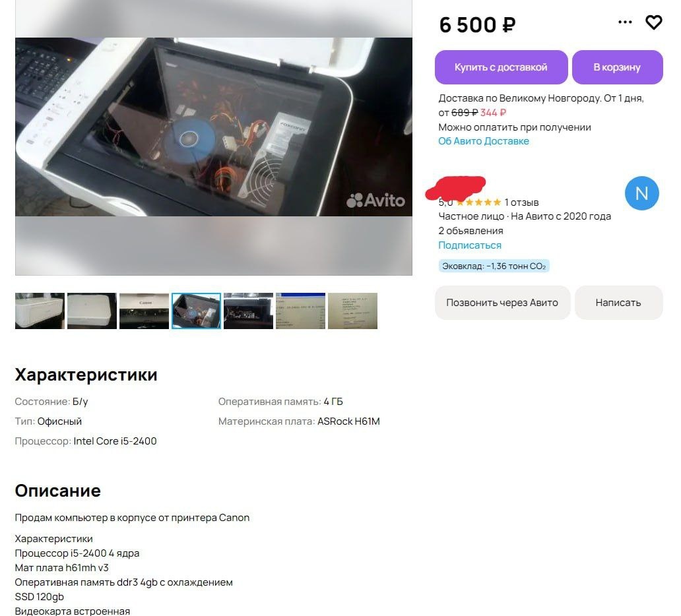Open the 1 отзыв reviews link
This screenshot has width=681, height=616.
pos(521,202)
